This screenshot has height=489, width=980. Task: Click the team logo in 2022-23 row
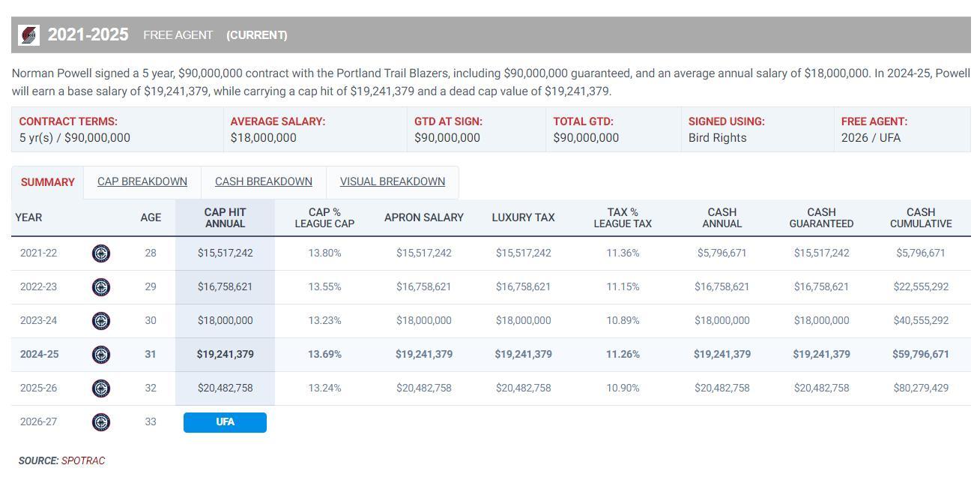[101, 287]
